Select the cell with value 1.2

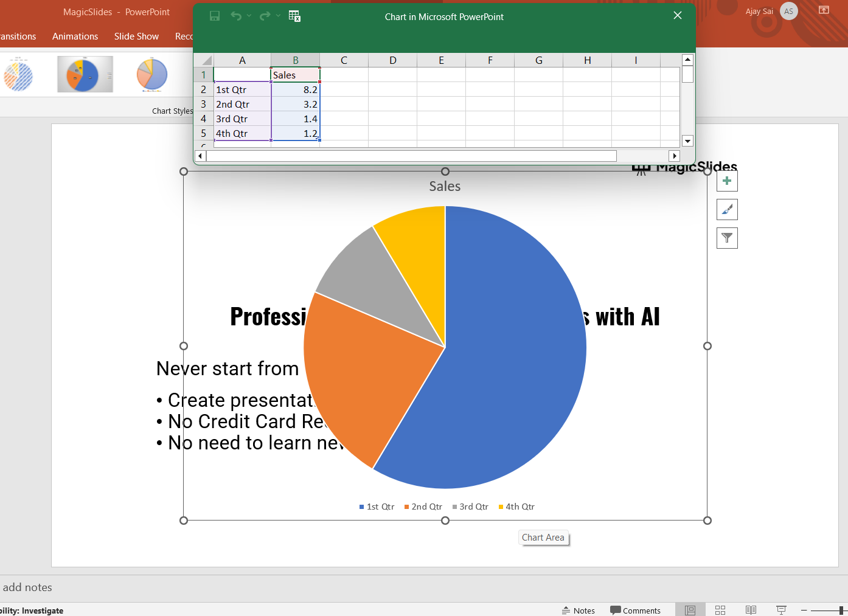click(x=296, y=133)
